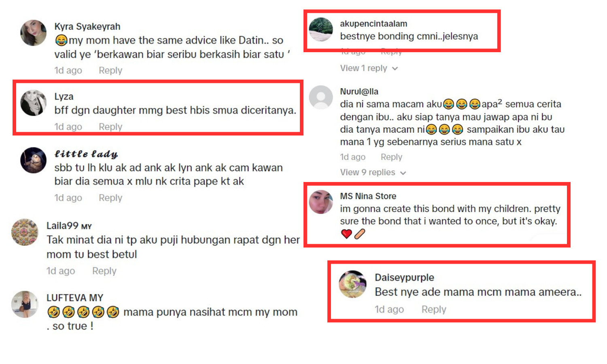Open Nurul@lla's default gray avatar
607x364 pixels.
321,97
